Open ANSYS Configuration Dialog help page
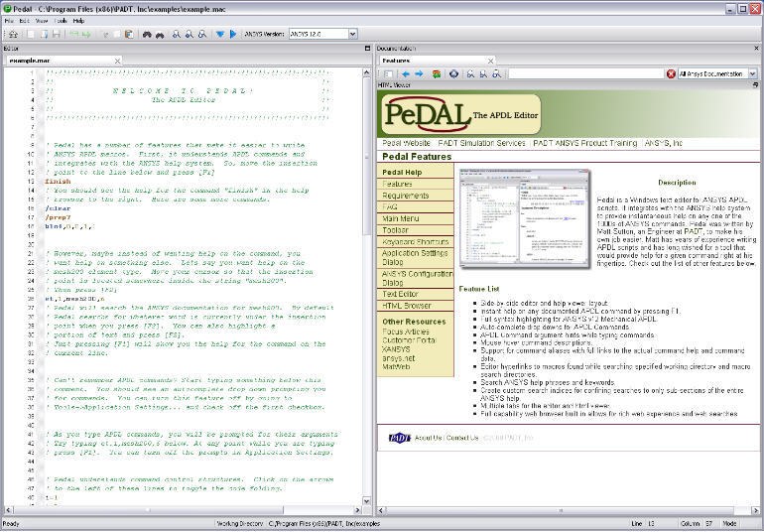 click(x=417, y=278)
